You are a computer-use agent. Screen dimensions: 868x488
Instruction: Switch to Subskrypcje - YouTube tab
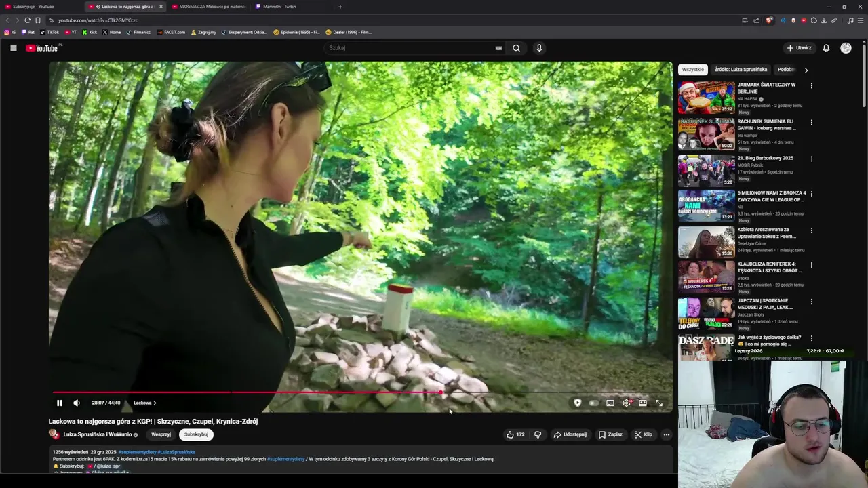point(42,7)
